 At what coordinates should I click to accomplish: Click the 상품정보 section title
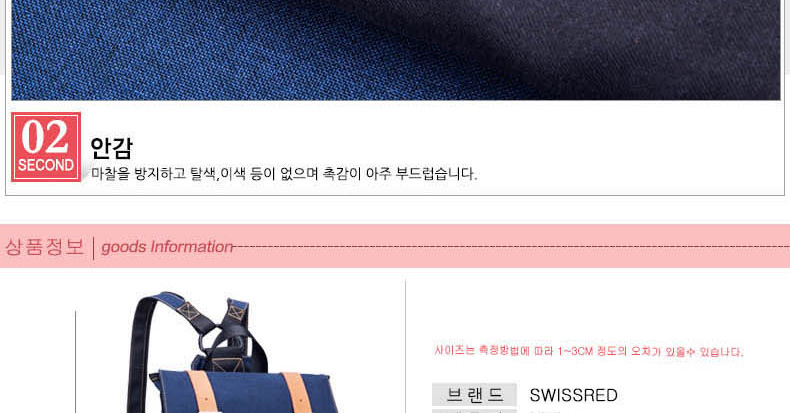click(x=44, y=247)
